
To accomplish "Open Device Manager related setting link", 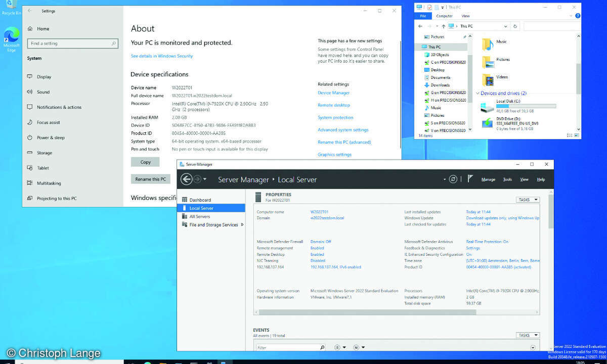I will click(333, 93).
